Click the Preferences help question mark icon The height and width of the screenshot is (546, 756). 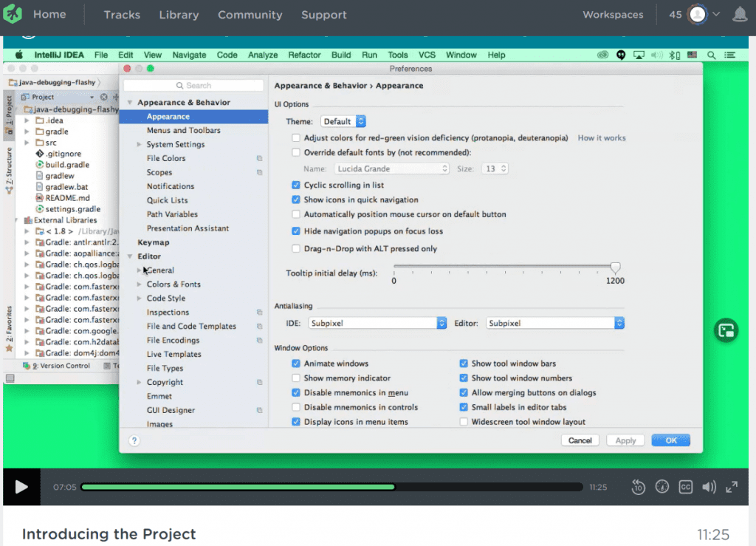click(134, 440)
